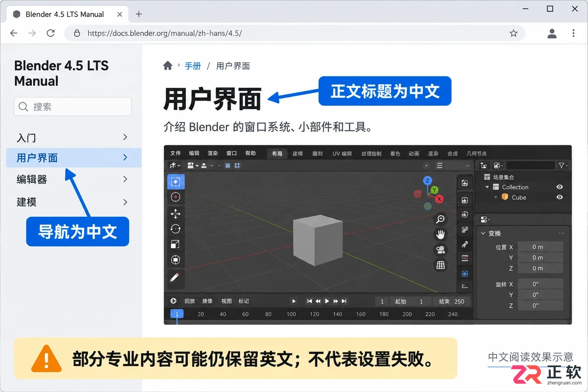Expand the 编辑器 sidebar chevron

point(125,179)
